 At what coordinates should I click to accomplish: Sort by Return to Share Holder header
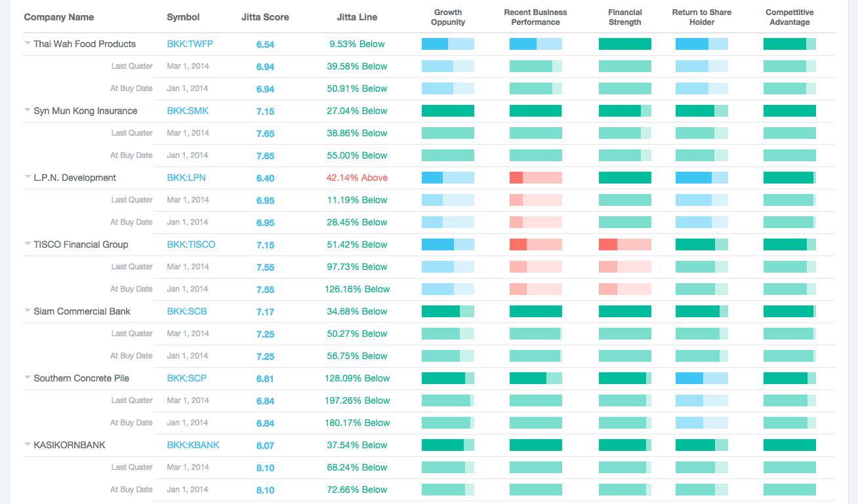[x=702, y=17]
